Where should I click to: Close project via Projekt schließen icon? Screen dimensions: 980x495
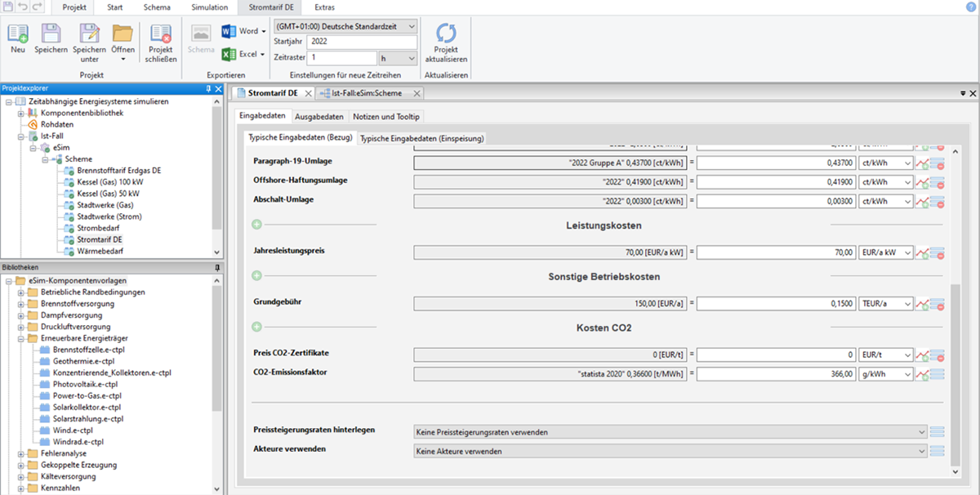click(162, 33)
